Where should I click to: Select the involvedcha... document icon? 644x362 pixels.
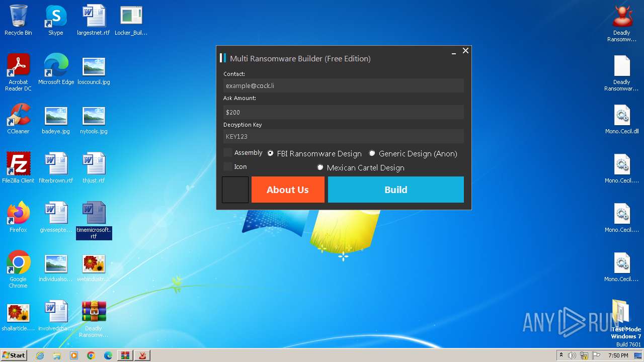[56, 316]
